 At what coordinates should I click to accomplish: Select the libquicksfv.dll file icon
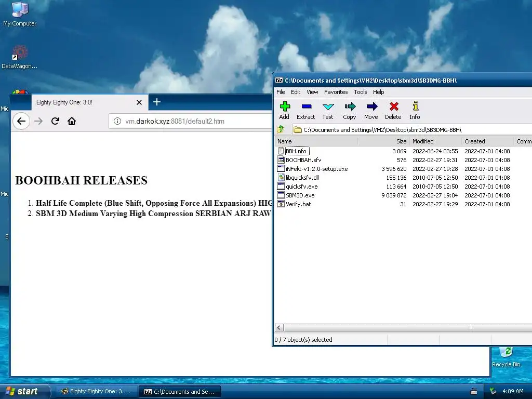coord(281,178)
